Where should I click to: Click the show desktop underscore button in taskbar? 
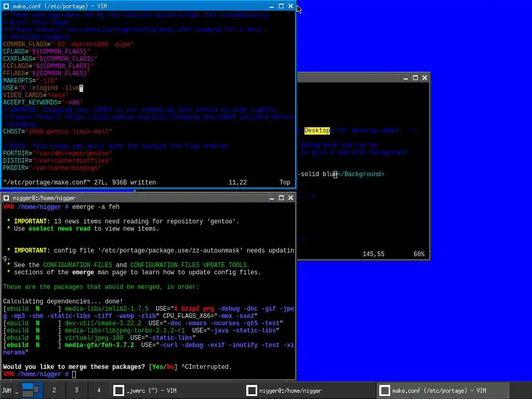17,390
